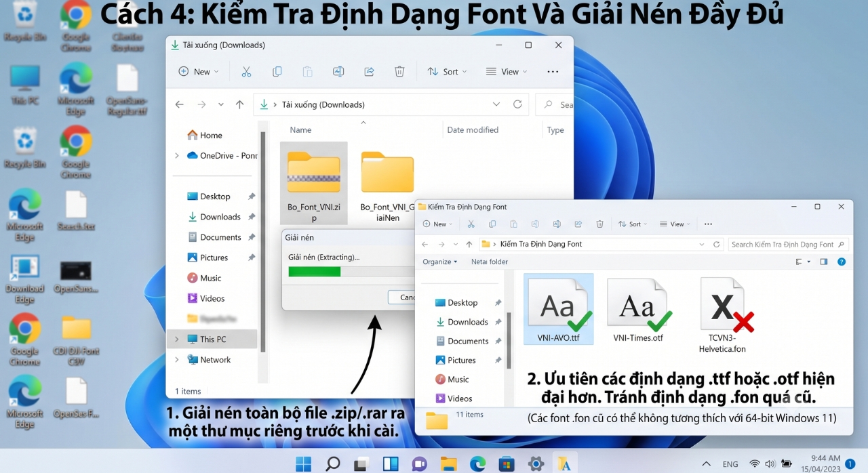Open Windows Start menu
The height and width of the screenshot is (473, 868).
pos(303,464)
